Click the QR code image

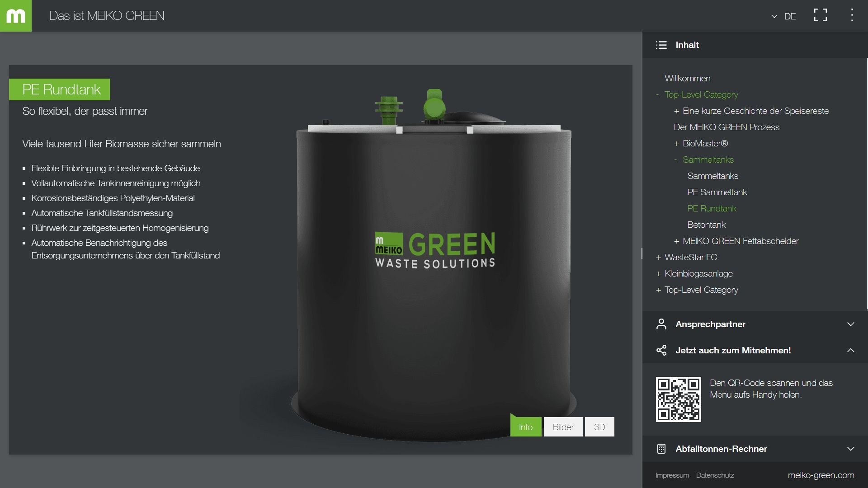[x=678, y=399]
